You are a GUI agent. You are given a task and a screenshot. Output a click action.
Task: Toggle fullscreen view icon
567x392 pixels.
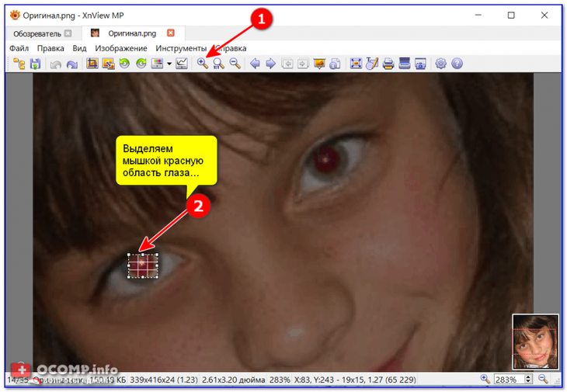click(x=356, y=64)
